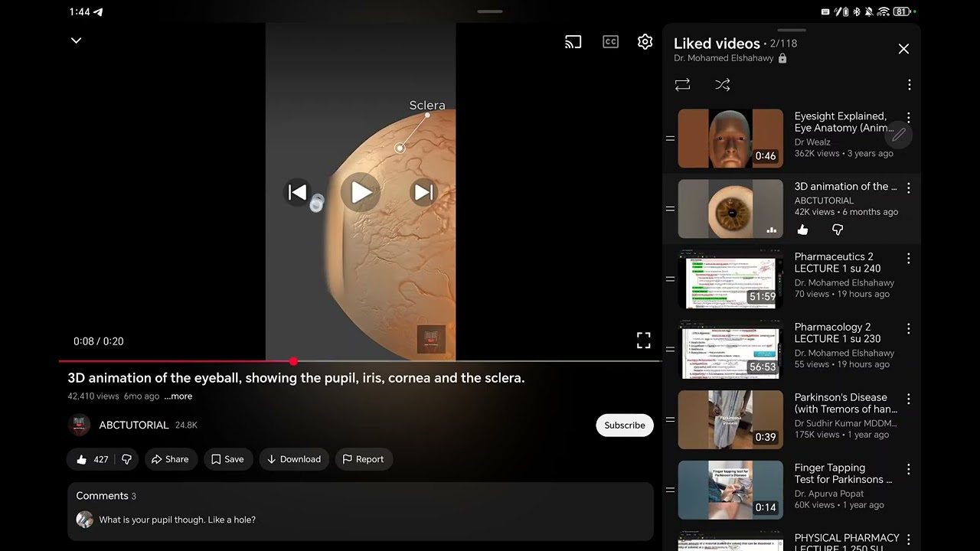Open video player settings gear
980x551 pixels.
click(x=645, y=42)
